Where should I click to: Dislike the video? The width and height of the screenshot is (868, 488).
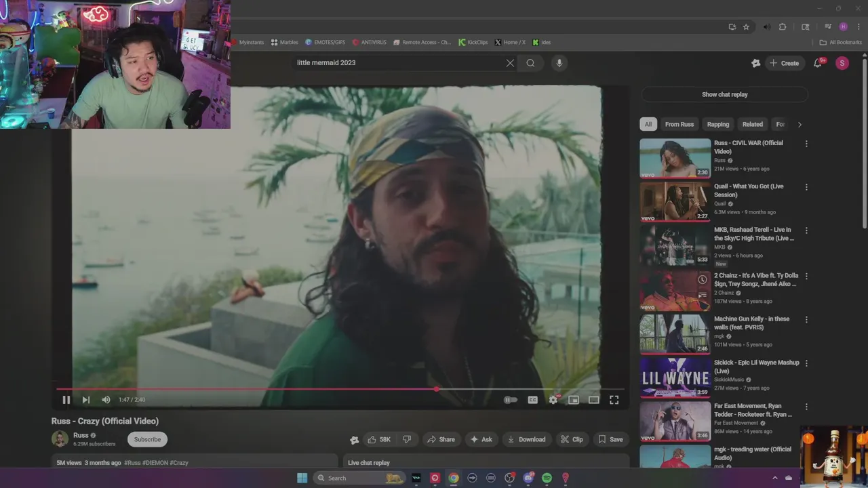pos(407,439)
